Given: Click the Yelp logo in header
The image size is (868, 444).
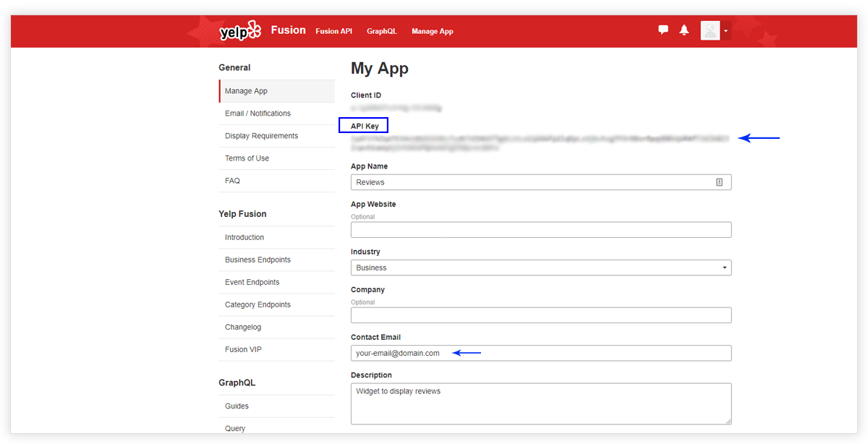Looking at the screenshot, I should point(239,31).
